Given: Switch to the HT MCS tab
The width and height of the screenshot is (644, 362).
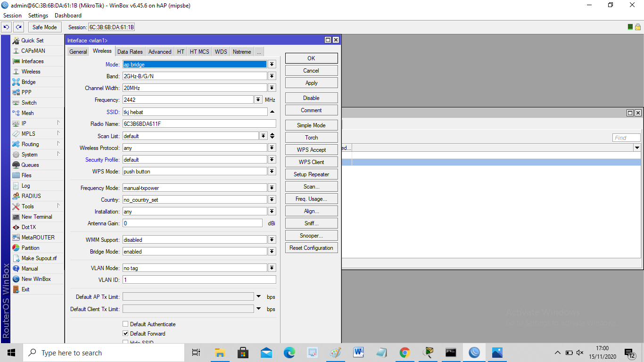Looking at the screenshot, I should (x=199, y=52).
